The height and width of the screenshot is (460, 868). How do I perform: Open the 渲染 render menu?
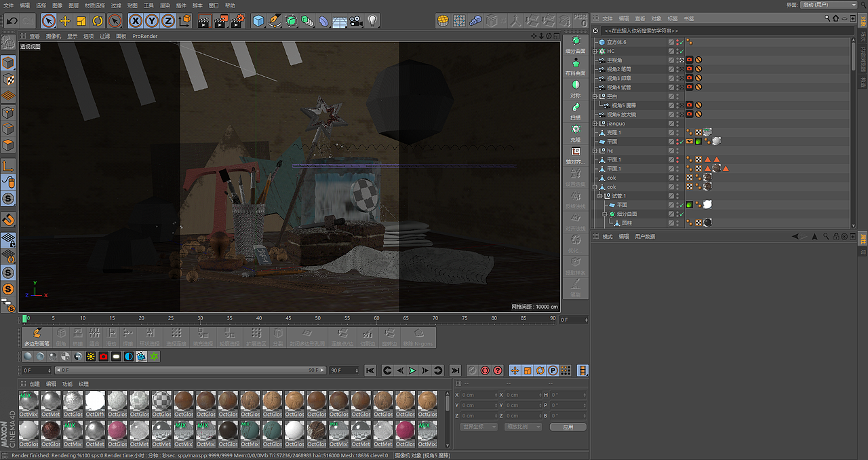pos(165,5)
